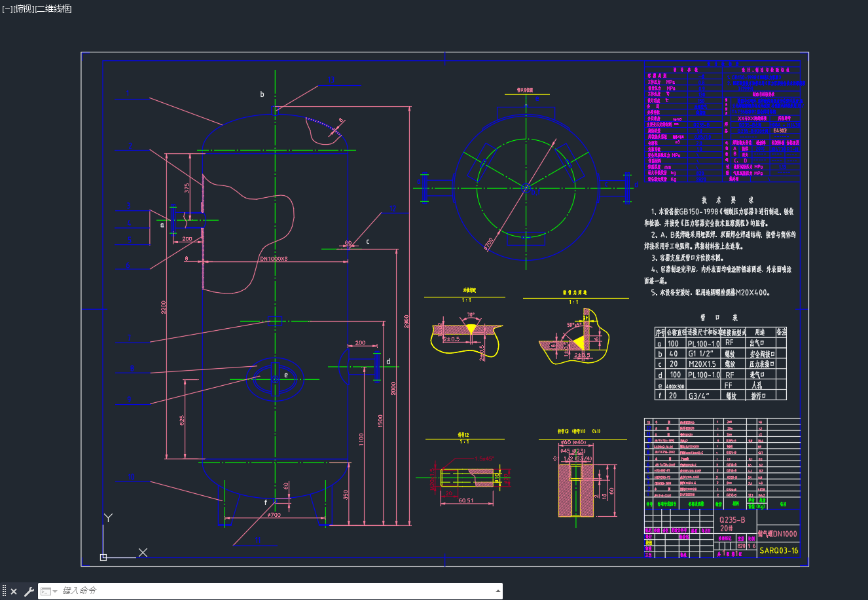Select the 1500 dimension text
The height and width of the screenshot is (600, 868).
(380, 421)
